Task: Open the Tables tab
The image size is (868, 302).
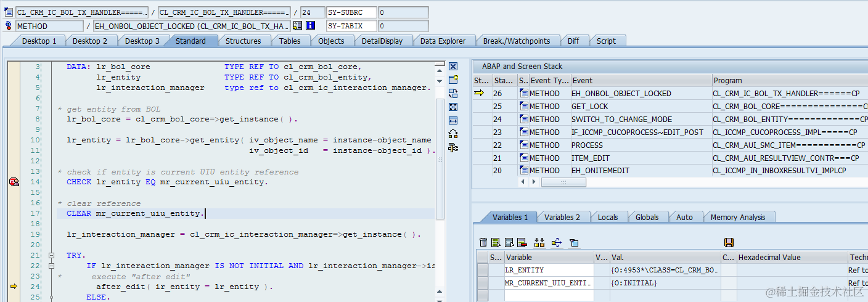Action: (x=290, y=41)
